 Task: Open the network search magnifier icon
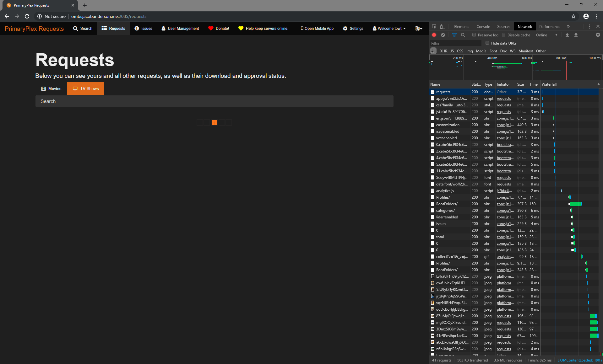pos(463,35)
